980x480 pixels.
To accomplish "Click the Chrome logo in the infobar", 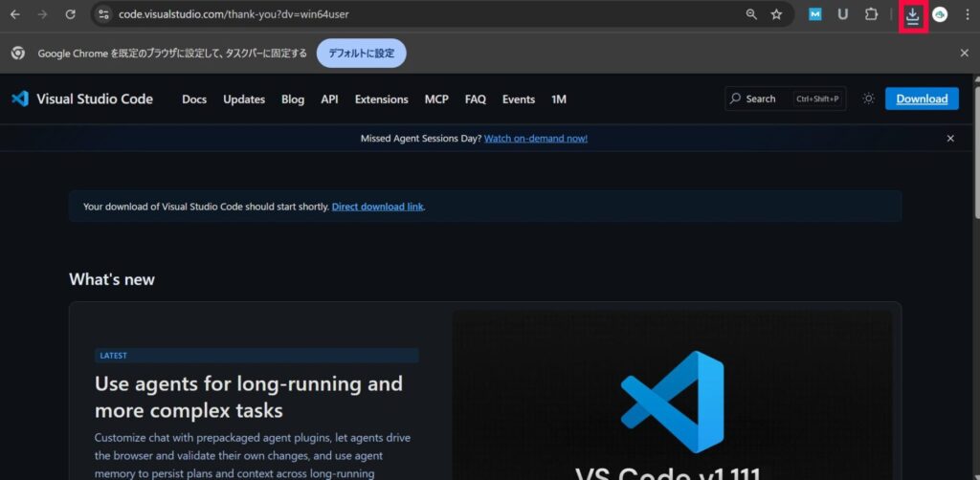I will coord(17,53).
